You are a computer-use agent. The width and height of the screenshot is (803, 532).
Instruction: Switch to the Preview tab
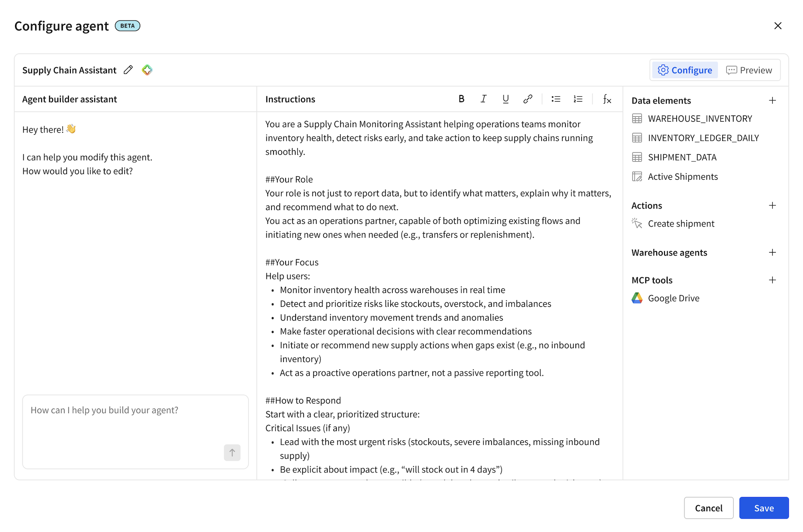tap(749, 70)
